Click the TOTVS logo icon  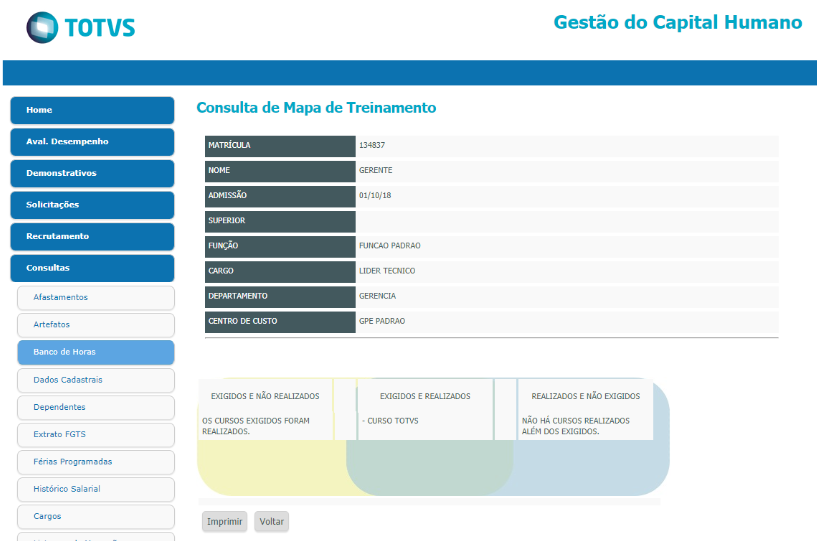pos(42,27)
